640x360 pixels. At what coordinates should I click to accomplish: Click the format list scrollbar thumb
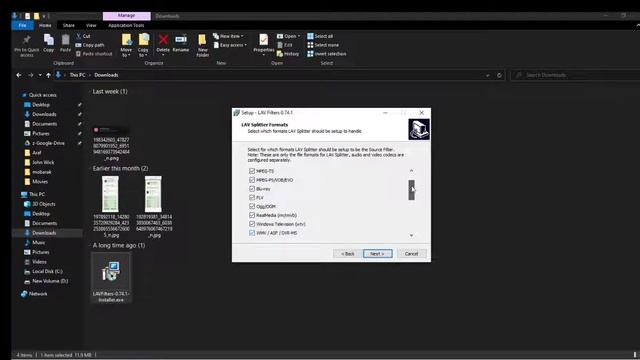[411, 190]
